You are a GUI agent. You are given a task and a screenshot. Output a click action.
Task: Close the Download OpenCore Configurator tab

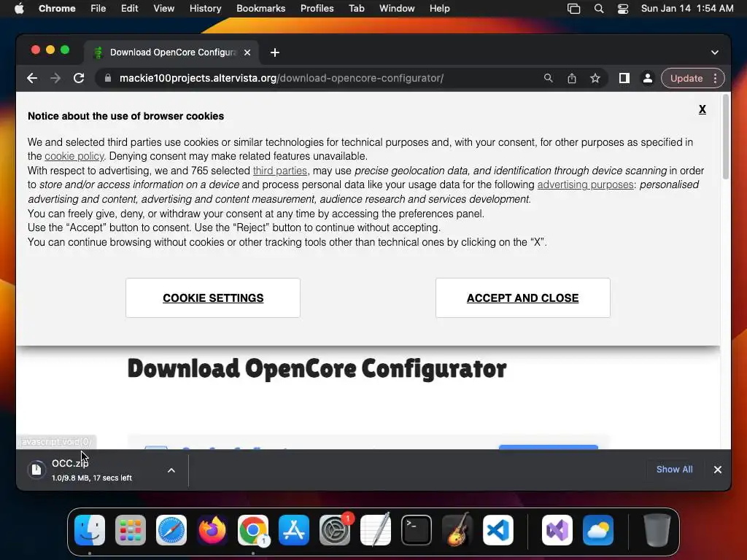tap(247, 52)
